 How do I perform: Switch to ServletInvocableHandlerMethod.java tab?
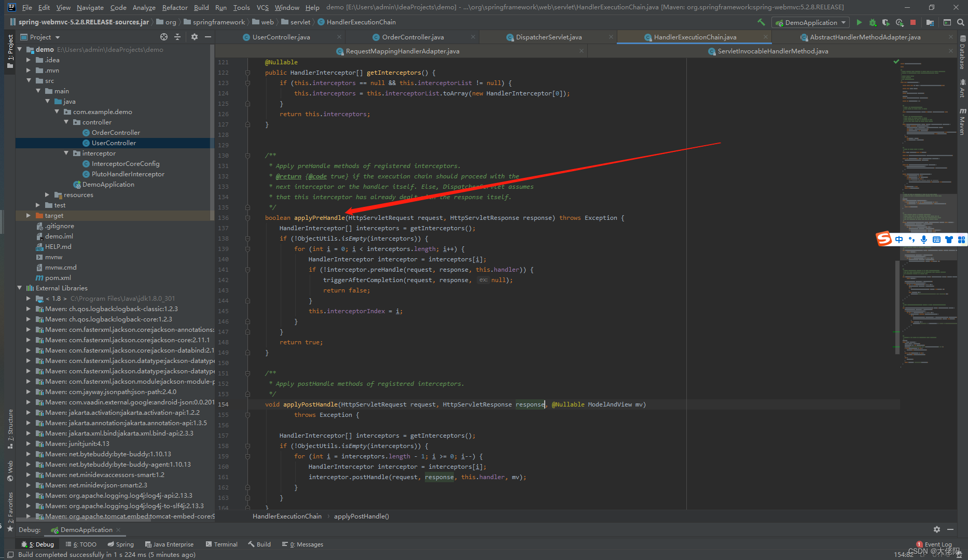[772, 51]
